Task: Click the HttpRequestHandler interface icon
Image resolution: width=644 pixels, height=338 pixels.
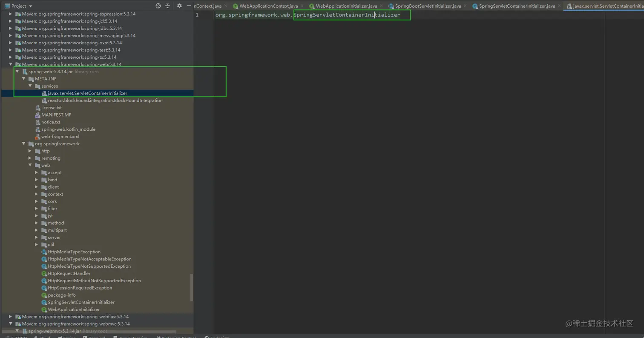Action: pos(44,273)
